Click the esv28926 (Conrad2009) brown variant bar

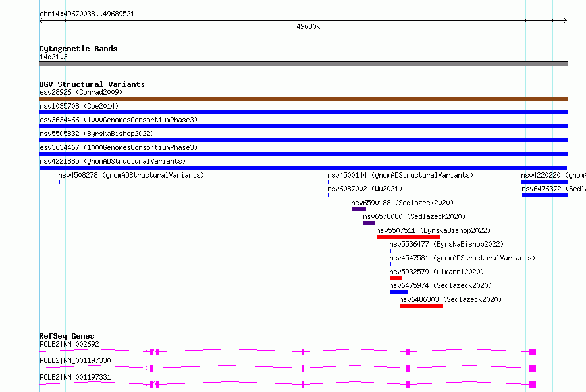tap(303, 99)
